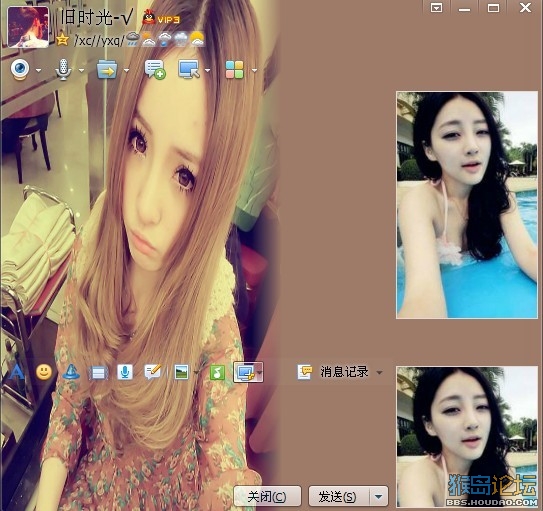Image resolution: width=543 pixels, height=511 pixels.
Task: Take a screenshot with screen capture icon
Action: pos(245,373)
